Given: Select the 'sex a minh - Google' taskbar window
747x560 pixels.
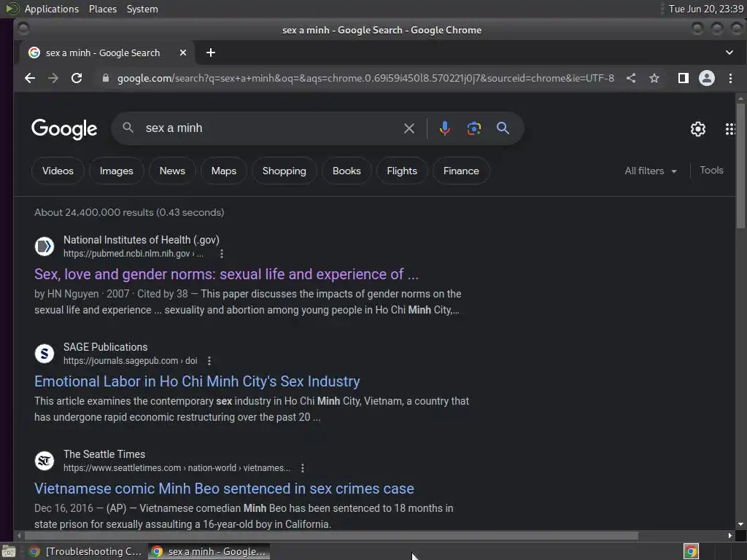Looking at the screenshot, I should coord(209,551).
